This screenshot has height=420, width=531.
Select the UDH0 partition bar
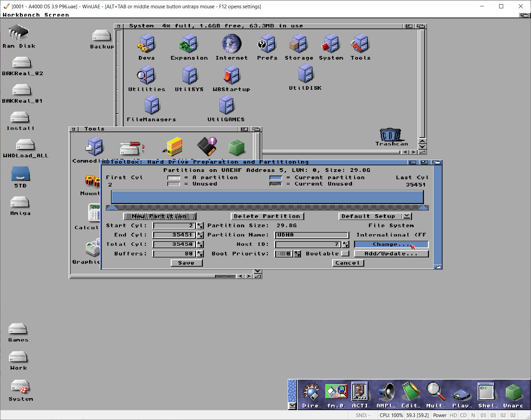[x=267, y=197]
